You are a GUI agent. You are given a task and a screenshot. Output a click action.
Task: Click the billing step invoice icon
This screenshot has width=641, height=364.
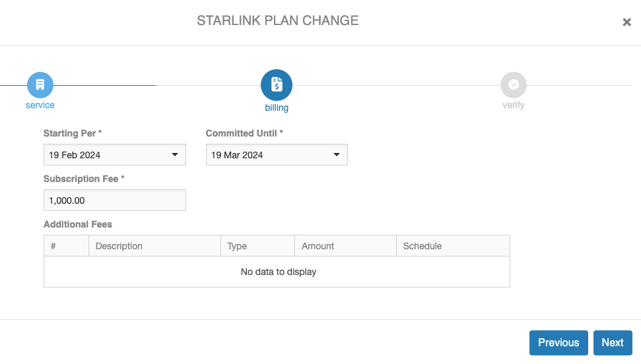pos(277,85)
